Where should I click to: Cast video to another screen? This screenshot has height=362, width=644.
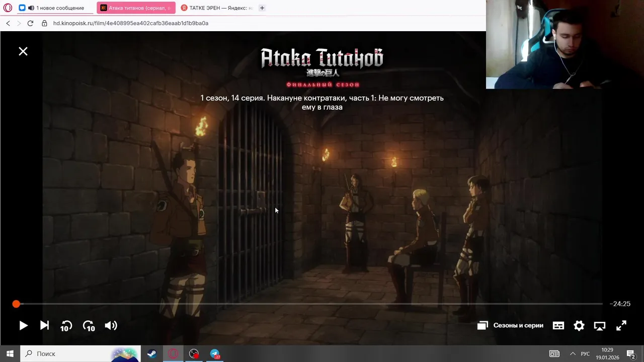pyautogui.click(x=600, y=326)
